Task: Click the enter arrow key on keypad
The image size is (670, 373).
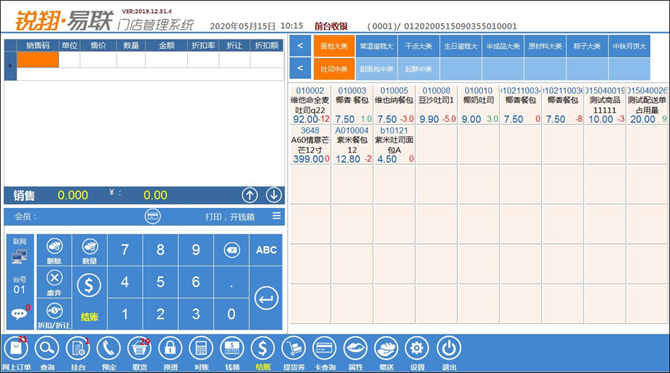Action: tap(266, 298)
